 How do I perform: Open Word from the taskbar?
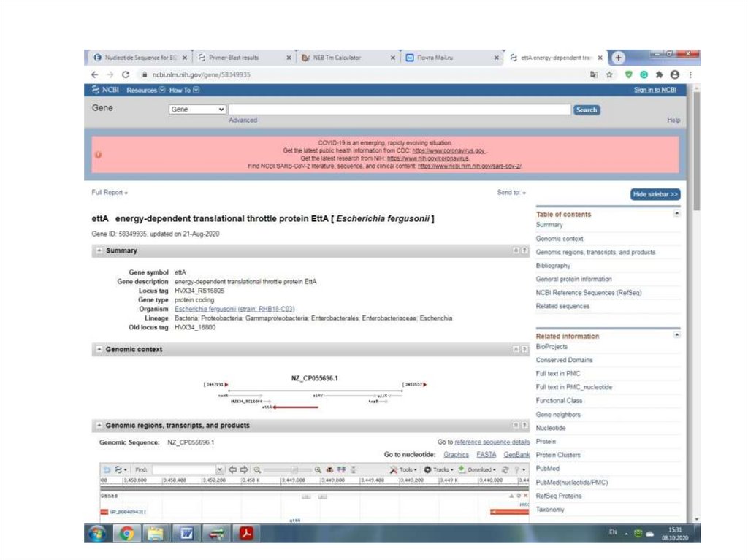pyautogui.click(x=186, y=533)
